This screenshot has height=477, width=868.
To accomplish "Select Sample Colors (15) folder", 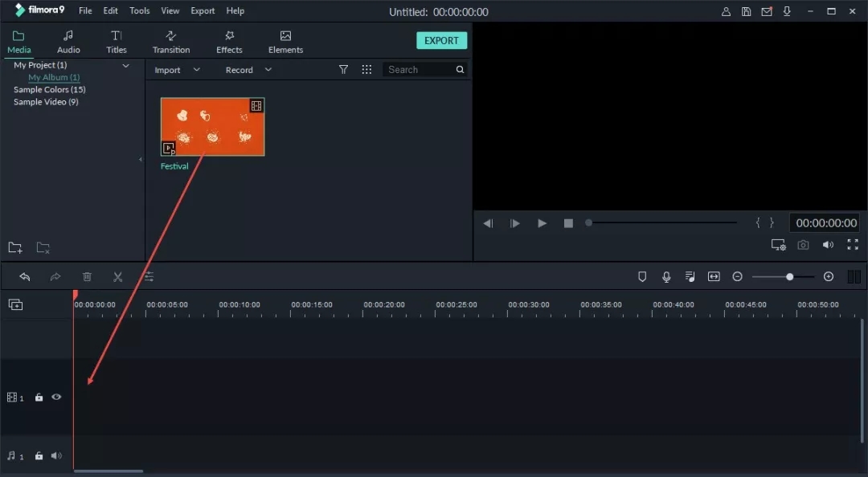I will 49,90.
